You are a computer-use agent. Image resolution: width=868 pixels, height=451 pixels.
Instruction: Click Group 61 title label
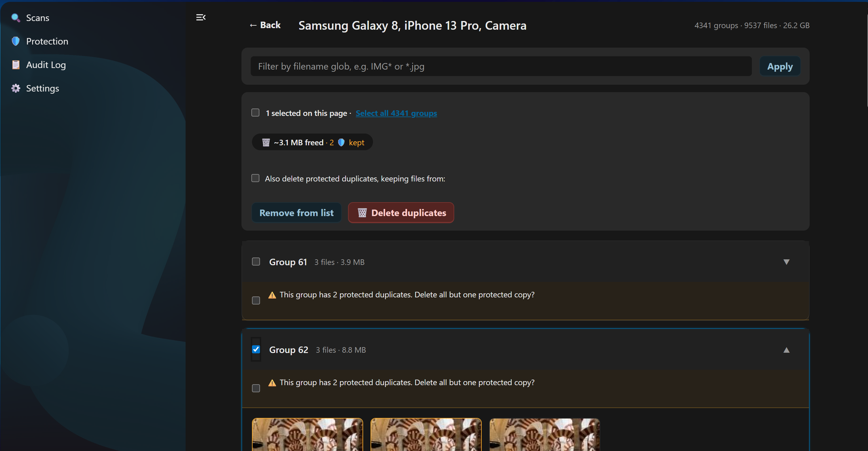pyautogui.click(x=288, y=262)
